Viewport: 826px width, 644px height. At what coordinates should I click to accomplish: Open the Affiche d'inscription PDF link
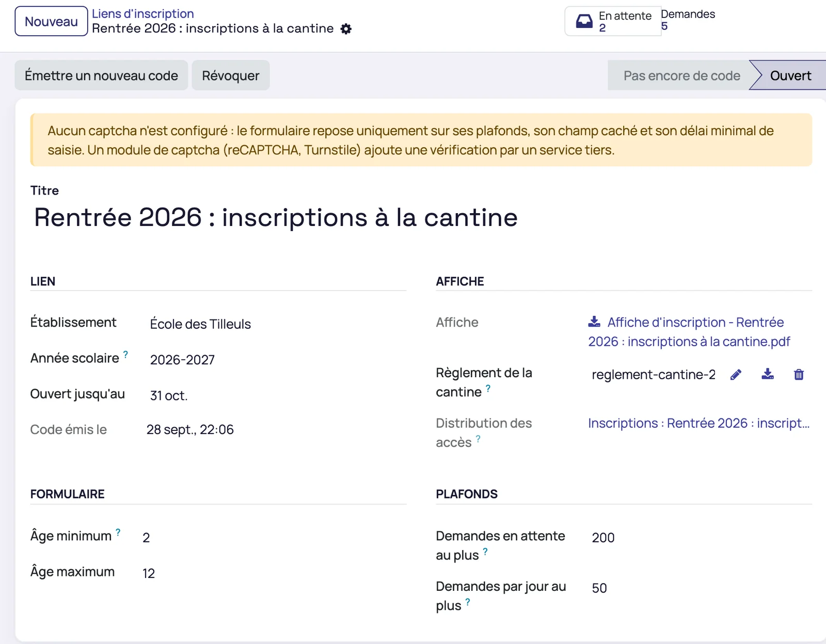(x=689, y=332)
